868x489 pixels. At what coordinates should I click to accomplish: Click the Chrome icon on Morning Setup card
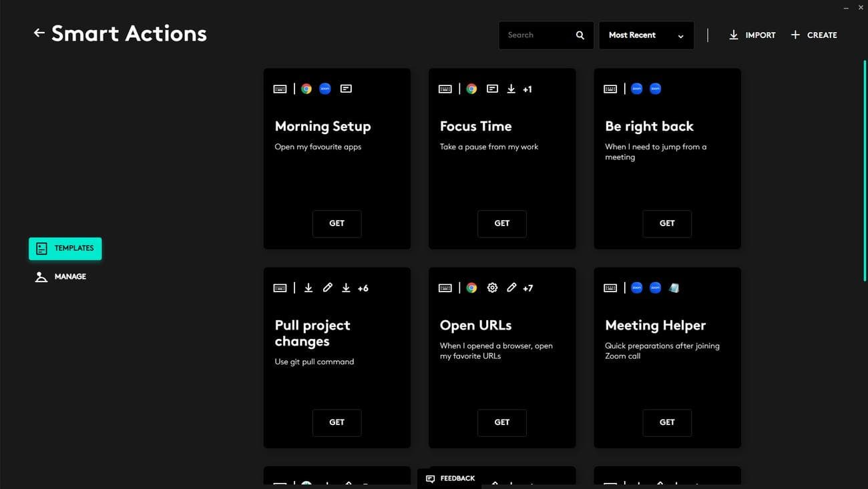tap(306, 89)
